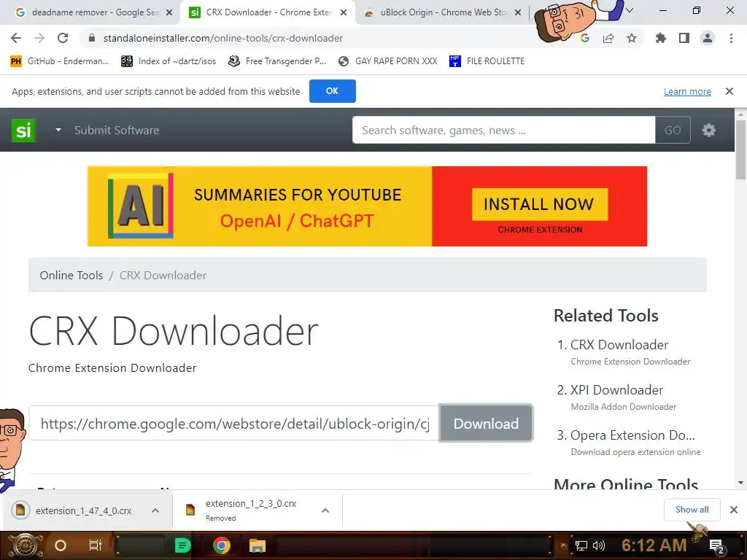Open Submit Software link
The width and height of the screenshot is (747, 560).
(117, 130)
